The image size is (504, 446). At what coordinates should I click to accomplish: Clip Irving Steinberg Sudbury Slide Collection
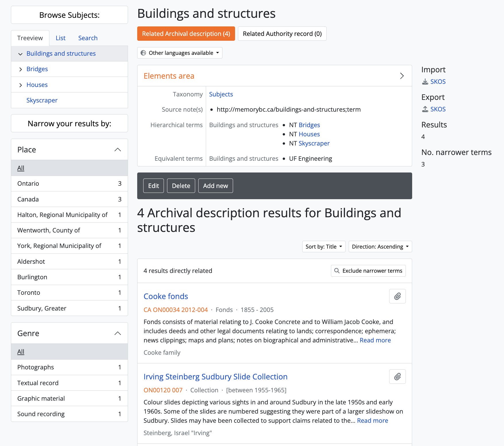pyautogui.click(x=397, y=377)
